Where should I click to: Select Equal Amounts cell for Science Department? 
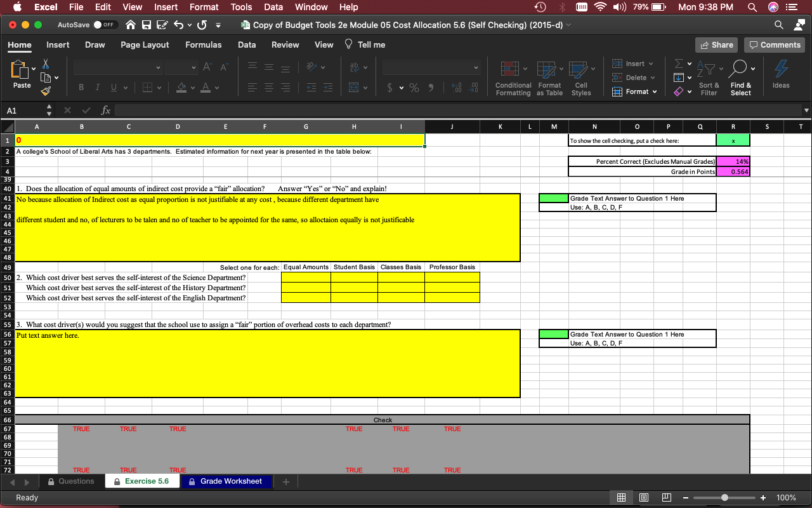click(x=306, y=277)
